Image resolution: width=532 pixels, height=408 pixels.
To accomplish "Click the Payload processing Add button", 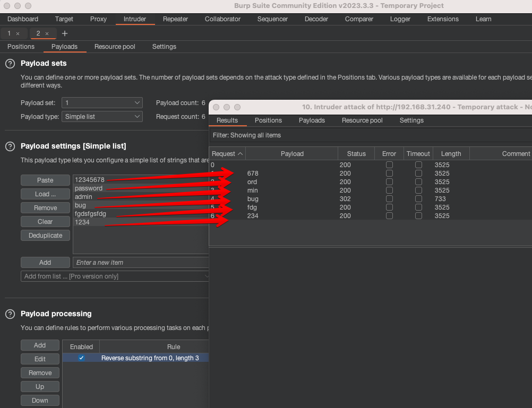I will [40, 345].
